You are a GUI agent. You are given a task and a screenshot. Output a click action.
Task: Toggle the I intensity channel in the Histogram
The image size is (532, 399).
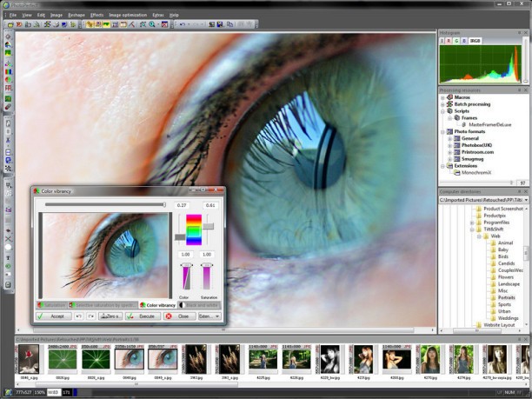[442, 41]
